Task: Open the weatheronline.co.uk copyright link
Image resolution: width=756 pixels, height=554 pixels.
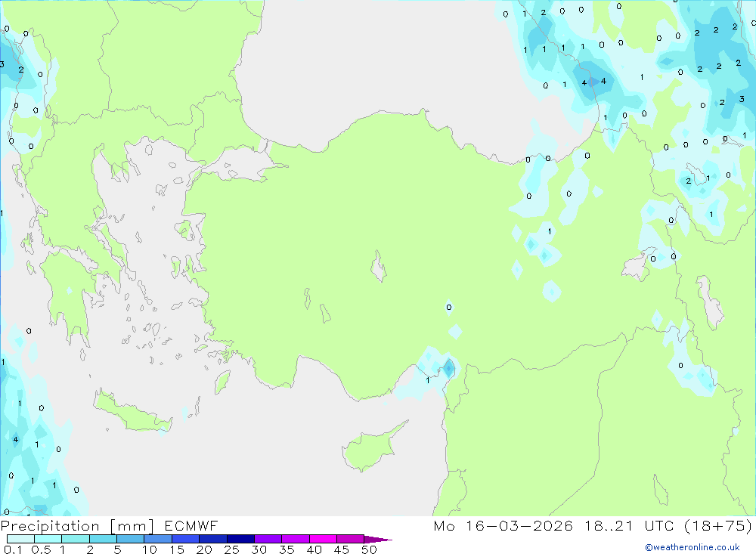Action: [x=692, y=547]
